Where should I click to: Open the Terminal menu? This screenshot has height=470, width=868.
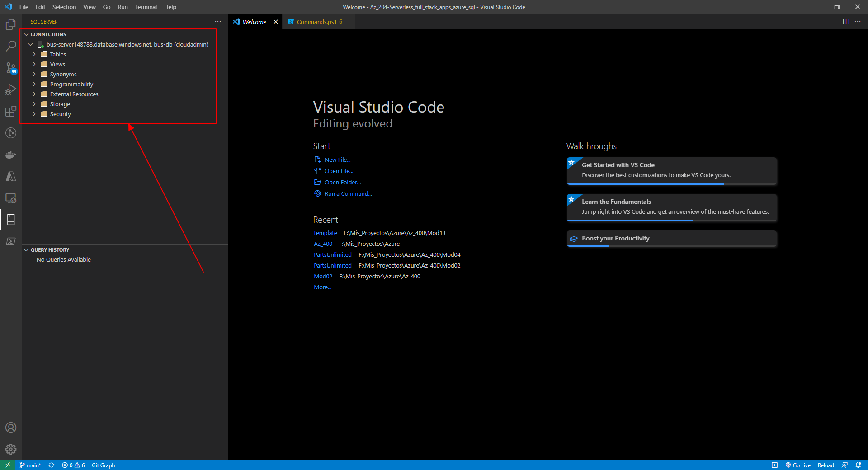146,7
